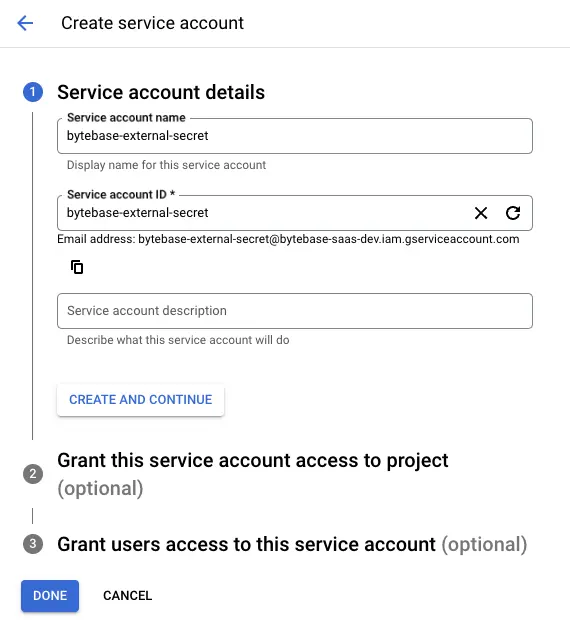The width and height of the screenshot is (570, 620).
Task: Regenerate the Service account ID
Action: click(513, 213)
